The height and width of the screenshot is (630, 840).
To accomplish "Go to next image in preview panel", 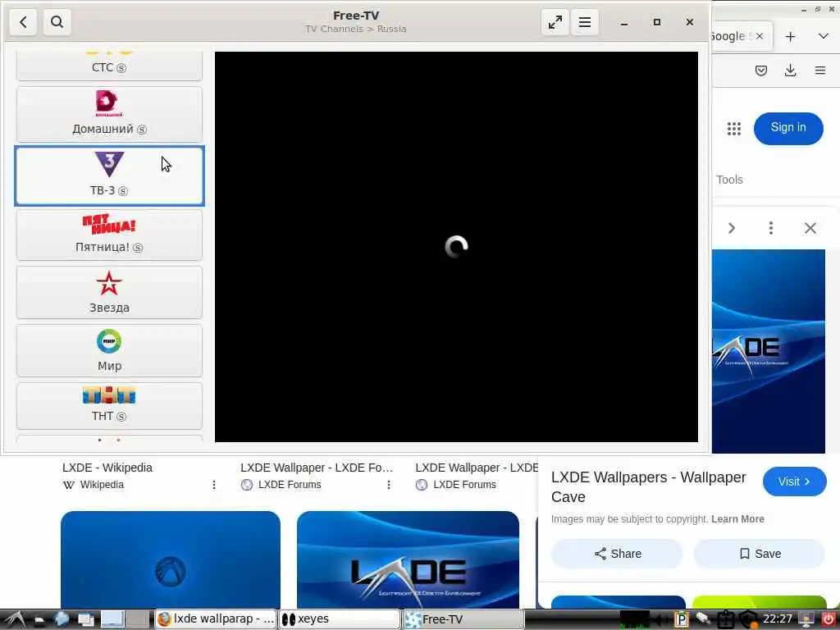I will 732,228.
